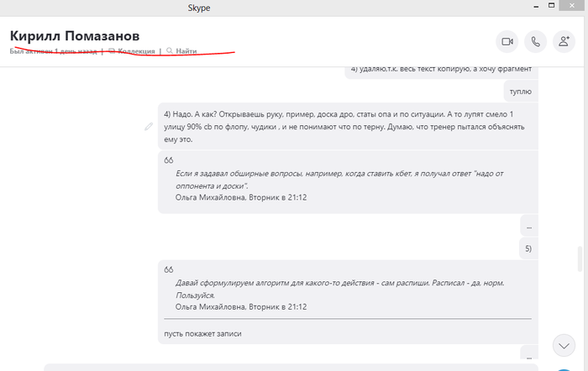Click the message input field at the bottom
Screen dimensions: 588x371
click(x=294, y=367)
